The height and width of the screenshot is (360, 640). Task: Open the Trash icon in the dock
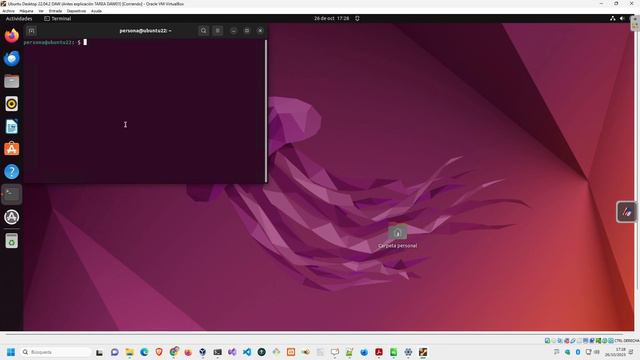(12, 241)
